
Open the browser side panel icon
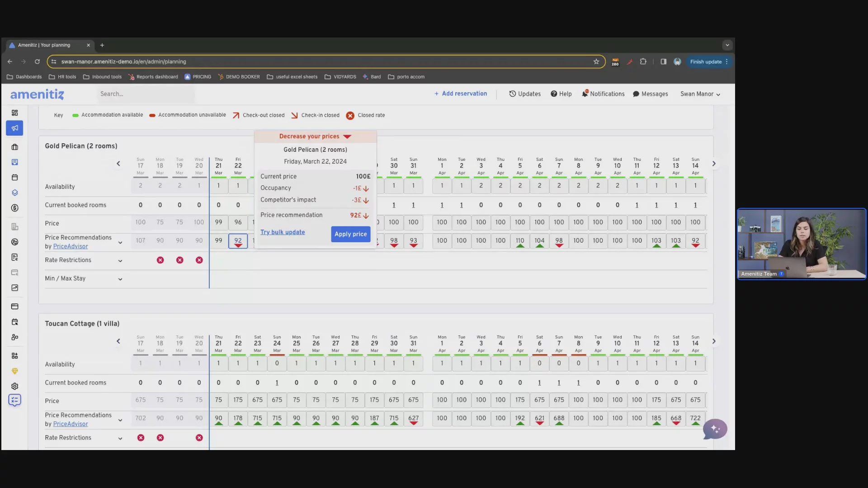click(663, 61)
